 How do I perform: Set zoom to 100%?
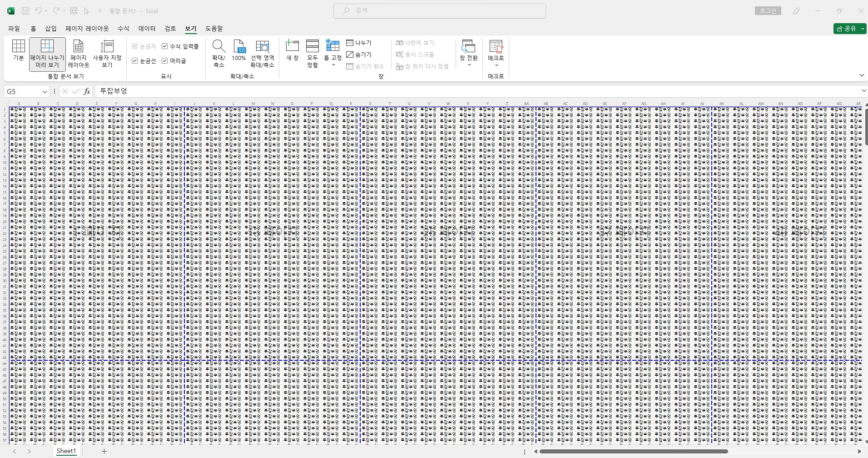point(239,50)
